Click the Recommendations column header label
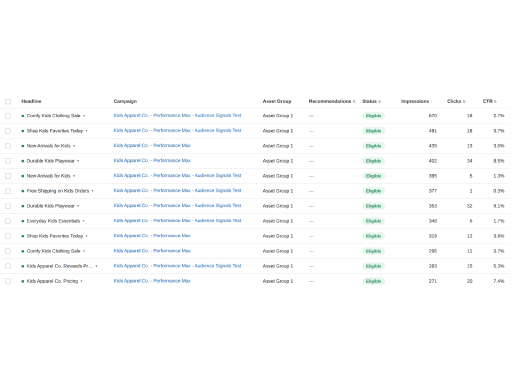The height and width of the screenshot is (384, 512). click(x=330, y=101)
